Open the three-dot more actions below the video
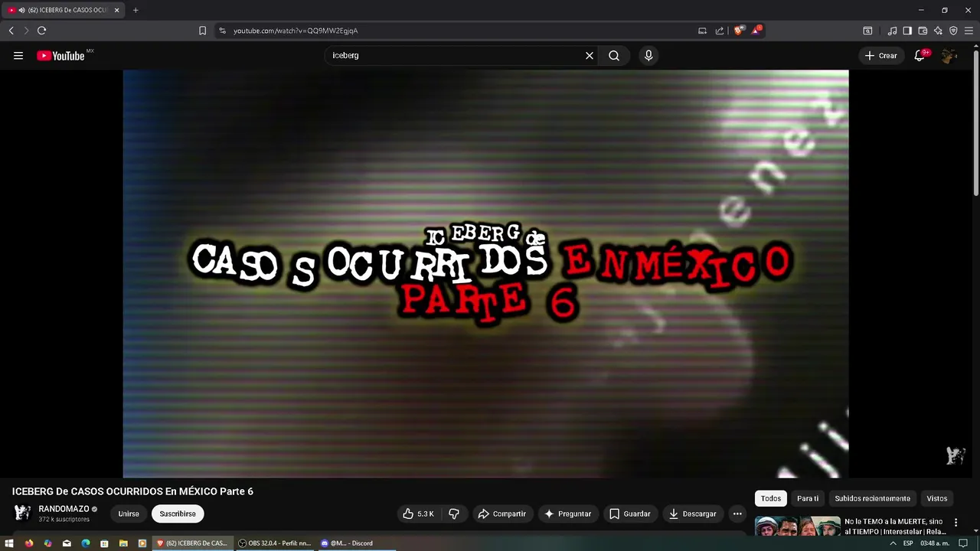The width and height of the screenshot is (980, 551). pos(737,514)
